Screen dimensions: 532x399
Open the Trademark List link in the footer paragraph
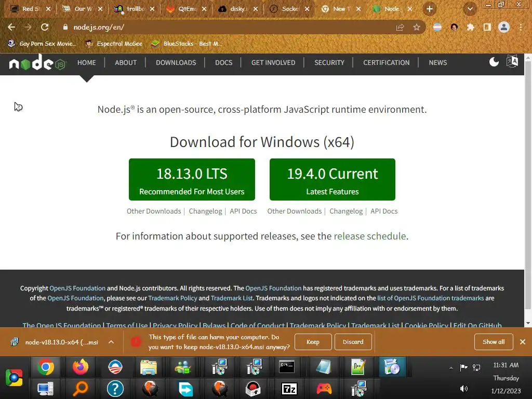click(231, 298)
